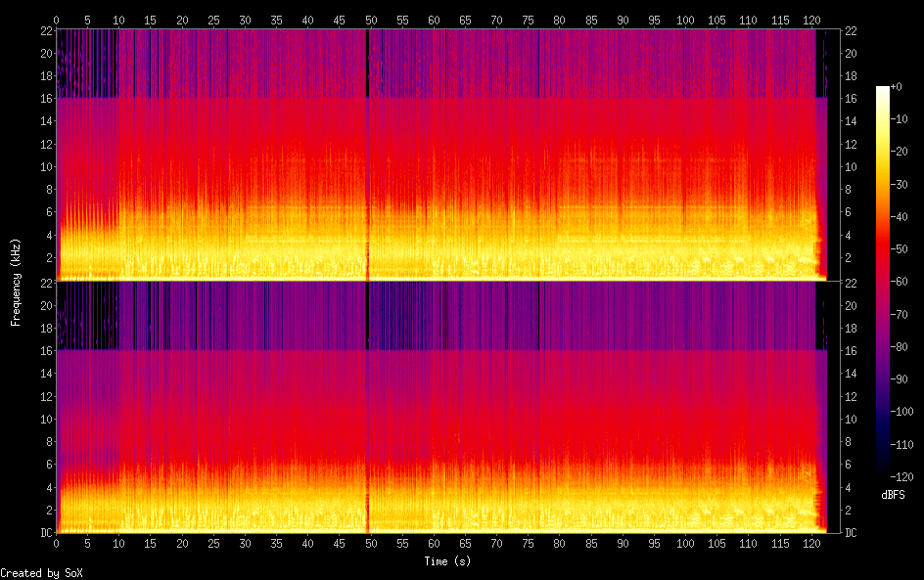The width and height of the screenshot is (924, 580).
Task: Select the "-60" value on dBFS scale
Action: coord(900,282)
